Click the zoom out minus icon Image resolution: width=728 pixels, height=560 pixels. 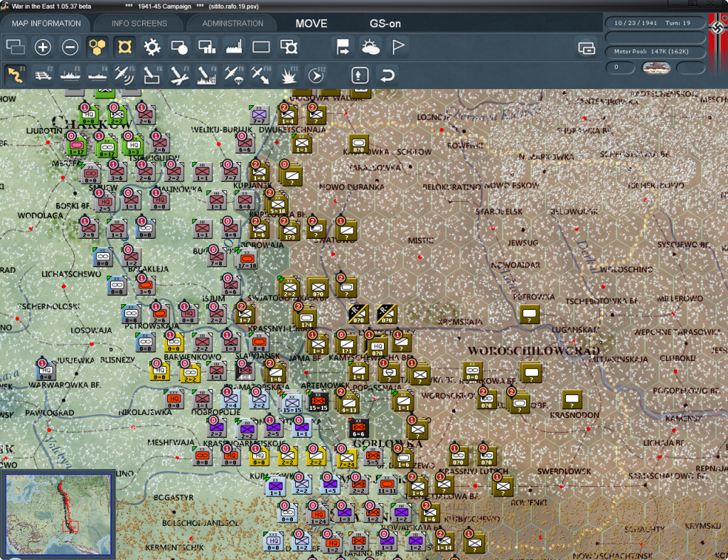click(x=70, y=47)
